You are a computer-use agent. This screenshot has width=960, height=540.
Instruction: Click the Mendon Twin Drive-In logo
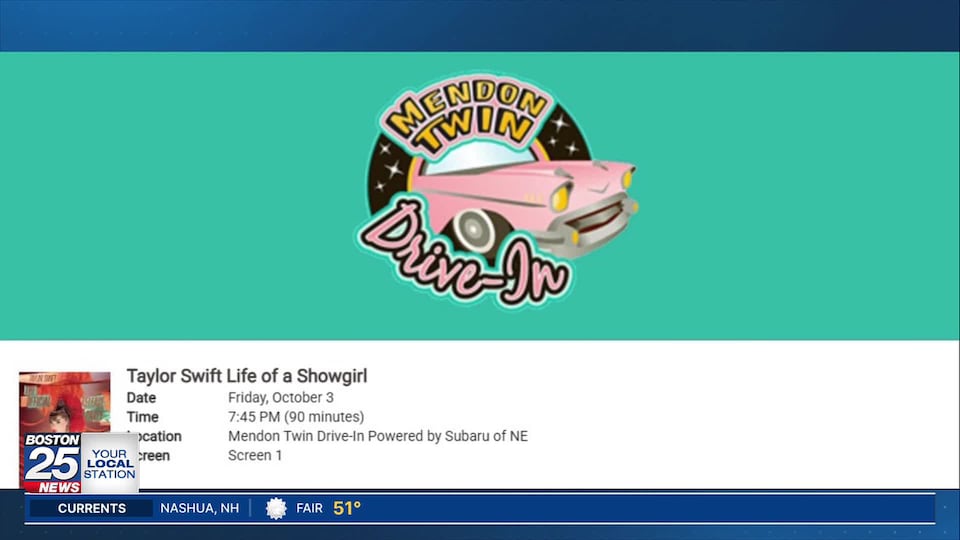point(496,190)
